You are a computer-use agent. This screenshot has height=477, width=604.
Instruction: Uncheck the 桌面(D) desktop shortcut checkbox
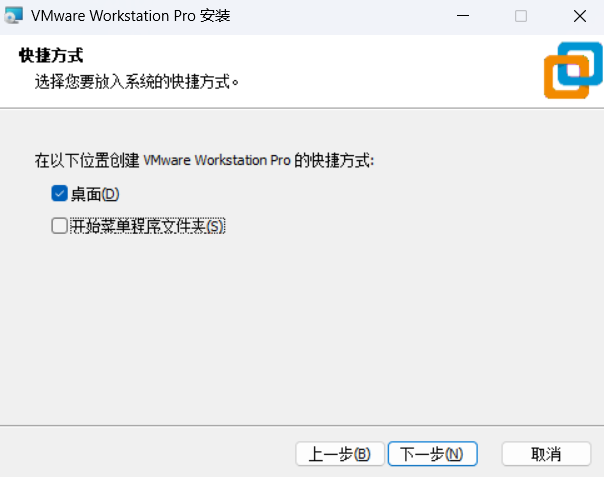click(x=59, y=193)
